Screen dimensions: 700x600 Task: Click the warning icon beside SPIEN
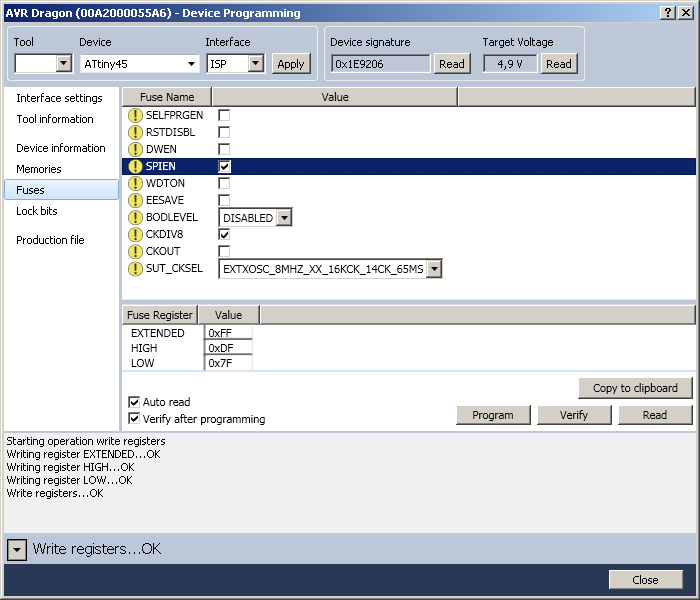[x=135, y=167]
